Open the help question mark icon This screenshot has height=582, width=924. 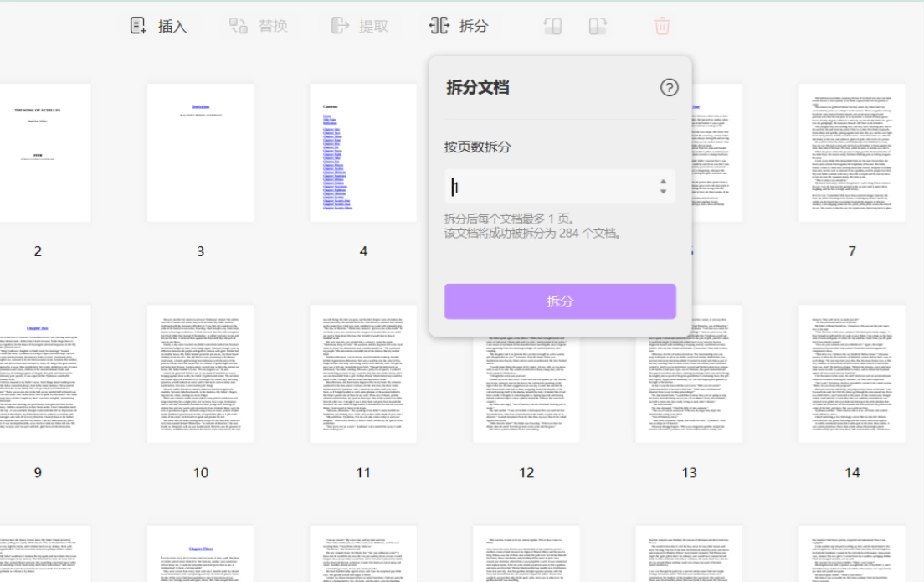[669, 88]
